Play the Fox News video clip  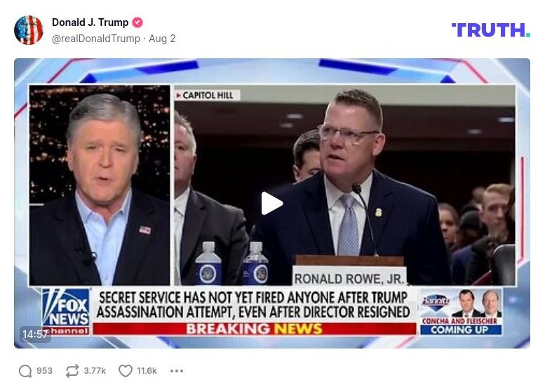coord(272,203)
